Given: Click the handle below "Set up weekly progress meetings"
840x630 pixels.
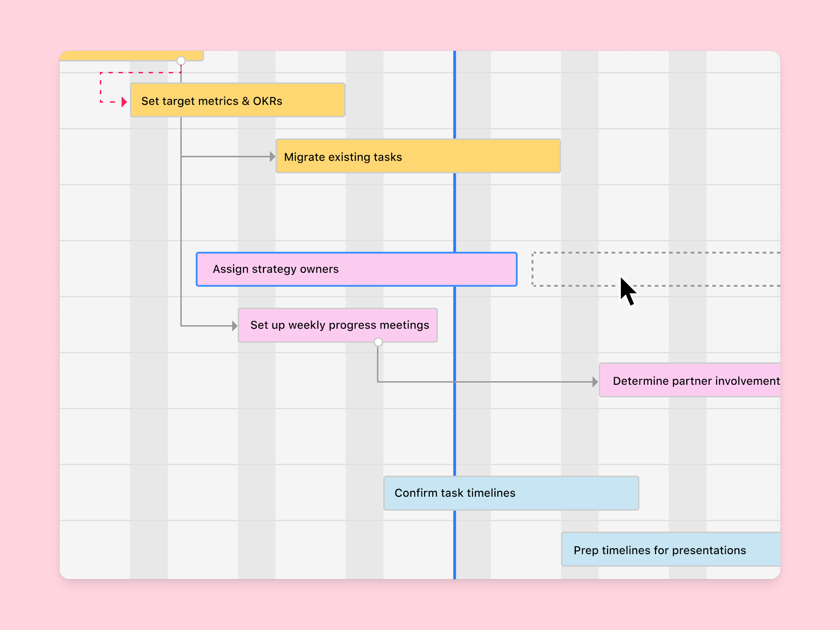Looking at the screenshot, I should pyautogui.click(x=377, y=342).
